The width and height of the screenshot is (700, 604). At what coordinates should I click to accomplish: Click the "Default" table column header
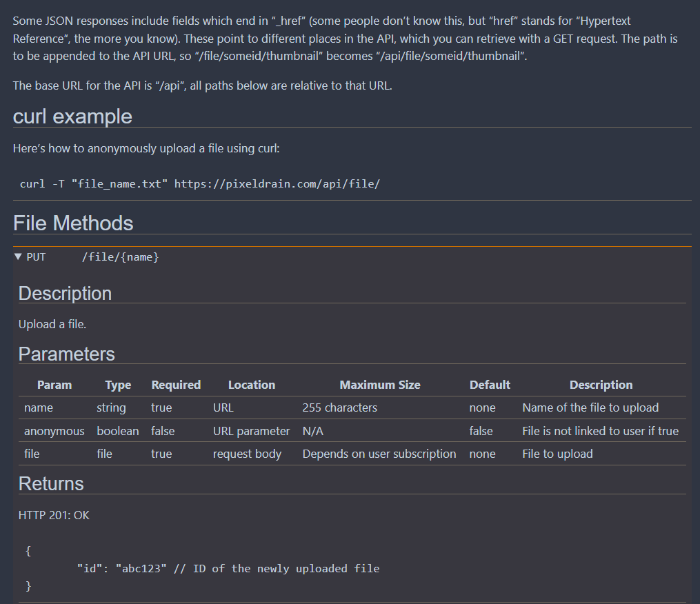[490, 385]
